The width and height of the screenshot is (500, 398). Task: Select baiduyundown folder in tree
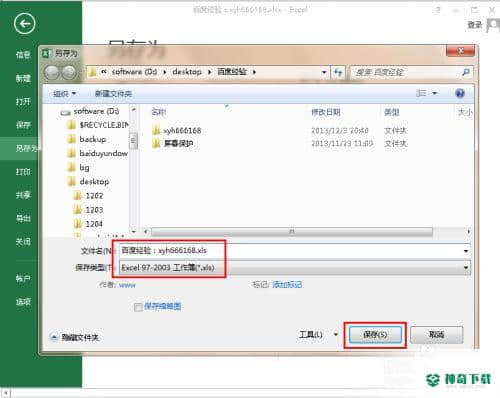point(98,153)
